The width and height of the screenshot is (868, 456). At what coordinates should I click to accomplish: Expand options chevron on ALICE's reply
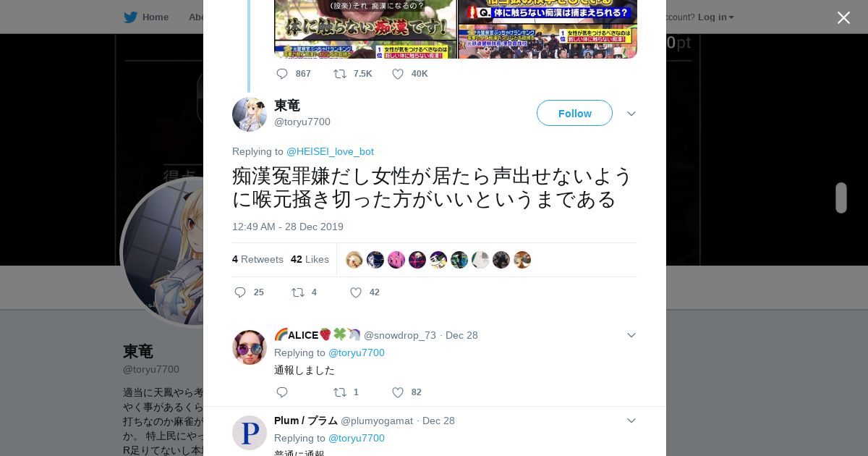point(631,335)
